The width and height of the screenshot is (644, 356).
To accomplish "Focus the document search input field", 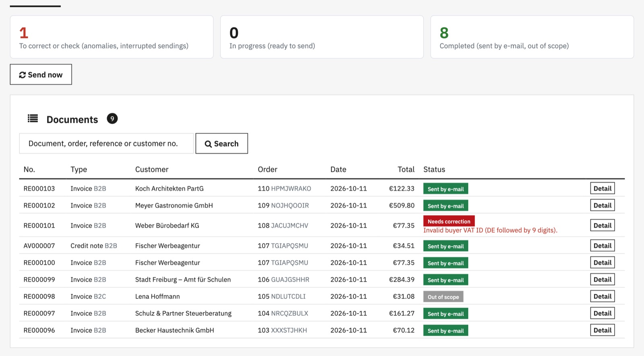I will (x=106, y=144).
